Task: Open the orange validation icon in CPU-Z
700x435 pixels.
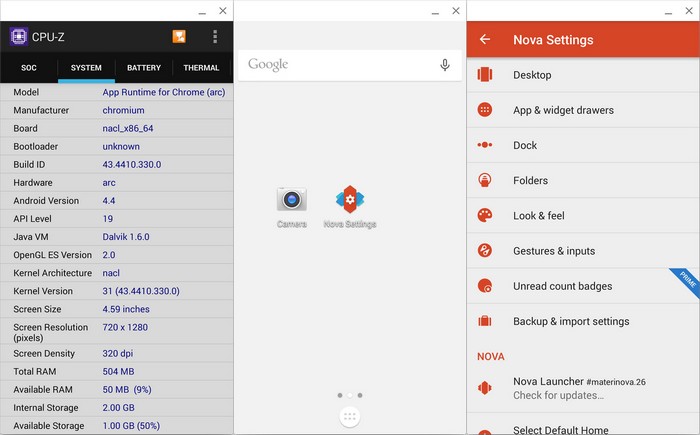Action: (179, 37)
